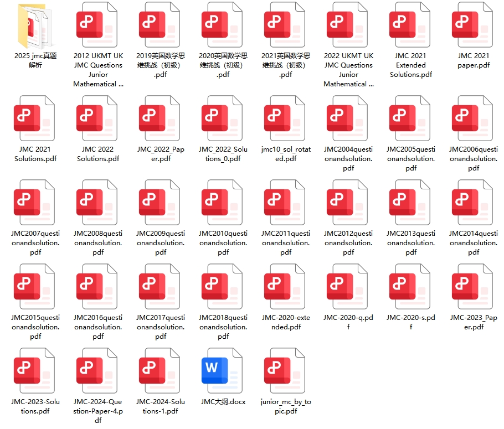Select JMC2004questionandsolution.pdf icon
This screenshot has height=429, width=504.
[x=347, y=118]
